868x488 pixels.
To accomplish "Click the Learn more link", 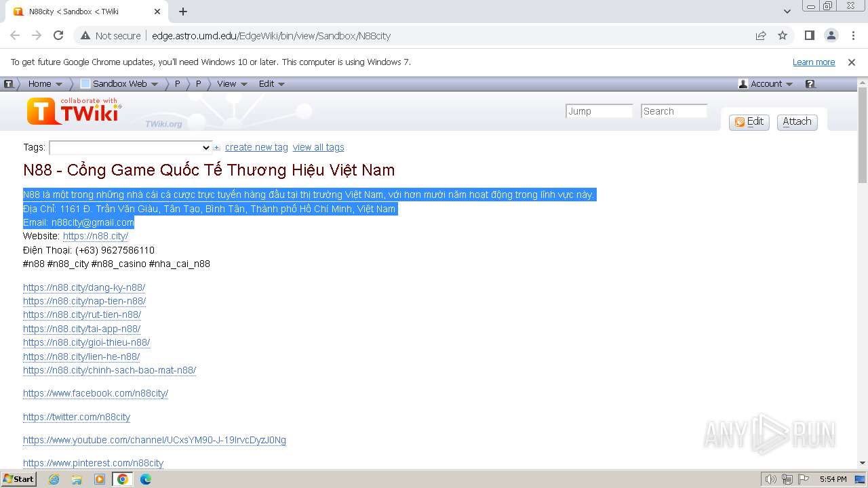I will [x=814, y=62].
